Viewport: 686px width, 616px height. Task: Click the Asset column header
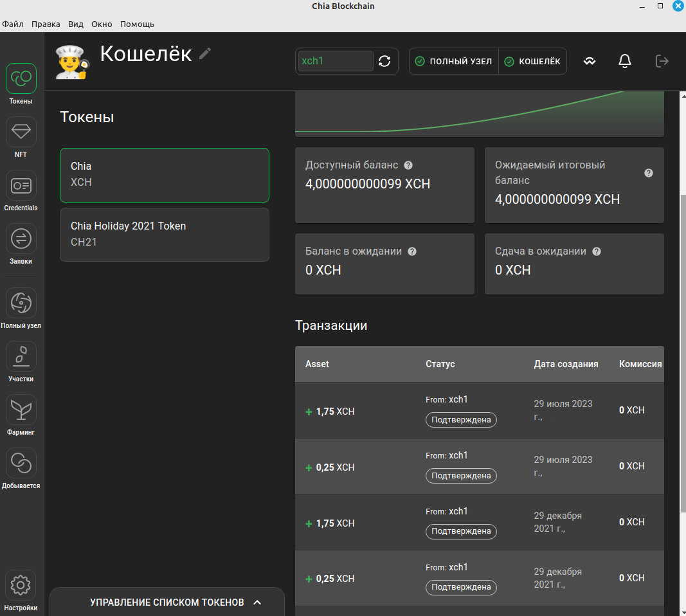[317, 364]
